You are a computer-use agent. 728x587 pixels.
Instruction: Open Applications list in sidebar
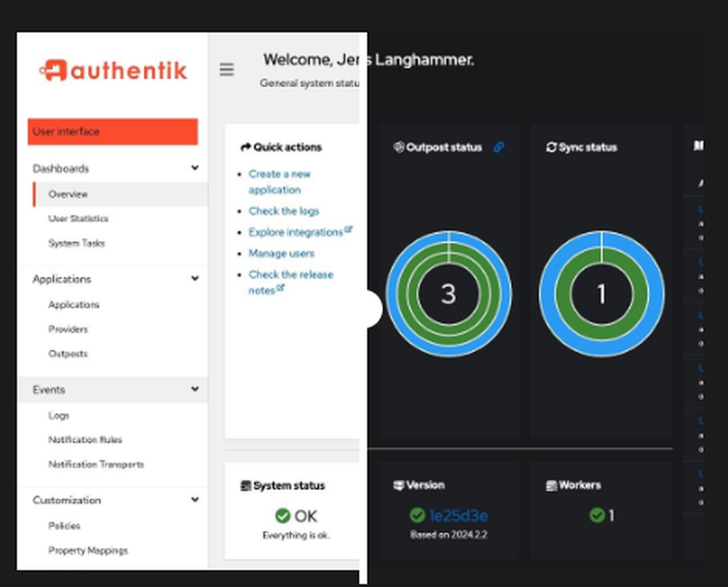click(74, 304)
